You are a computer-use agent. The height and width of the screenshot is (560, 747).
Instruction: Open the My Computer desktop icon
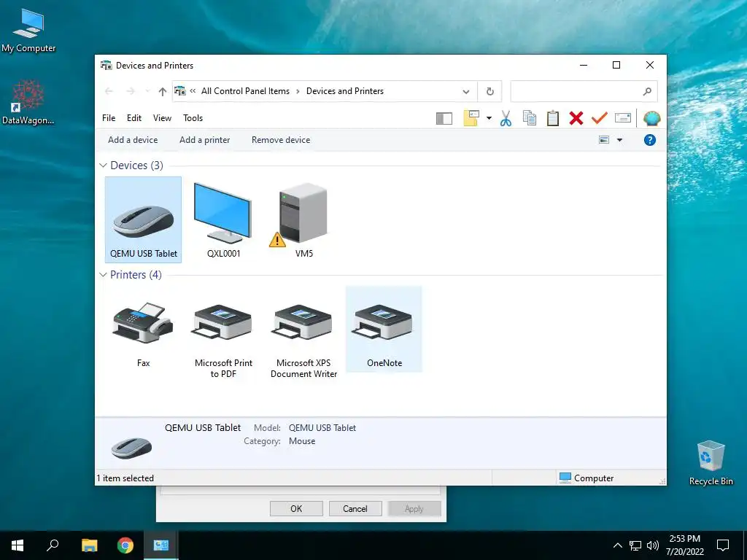click(x=28, y=31)
